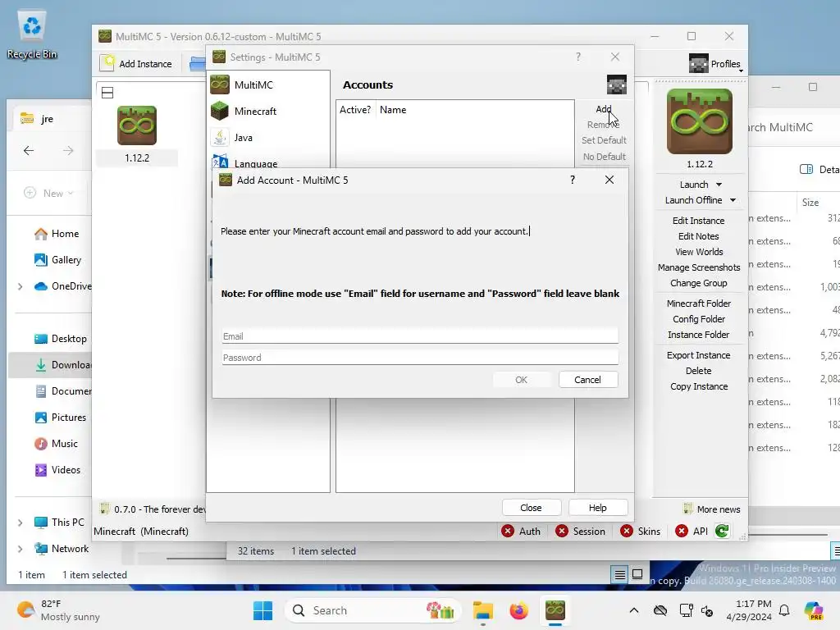Open the Language settings page
Image resolution: width=840 pixels, height=630 pixels.
256,163
